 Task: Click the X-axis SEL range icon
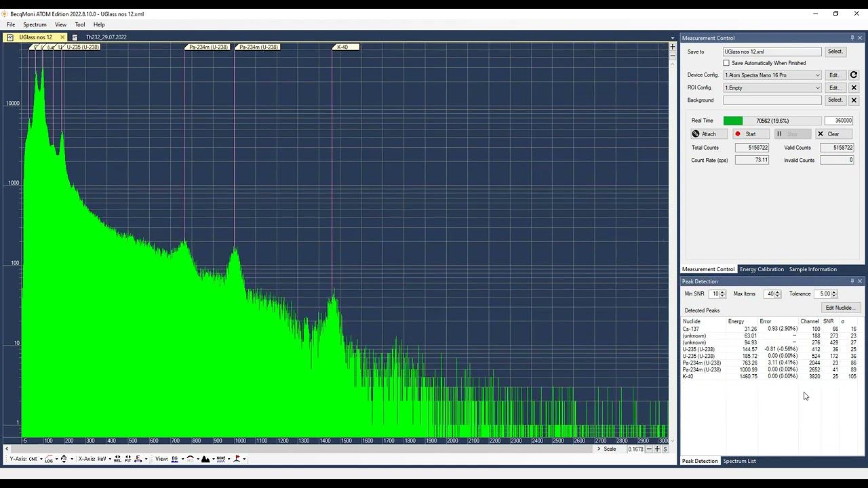(x=117, y=459)
